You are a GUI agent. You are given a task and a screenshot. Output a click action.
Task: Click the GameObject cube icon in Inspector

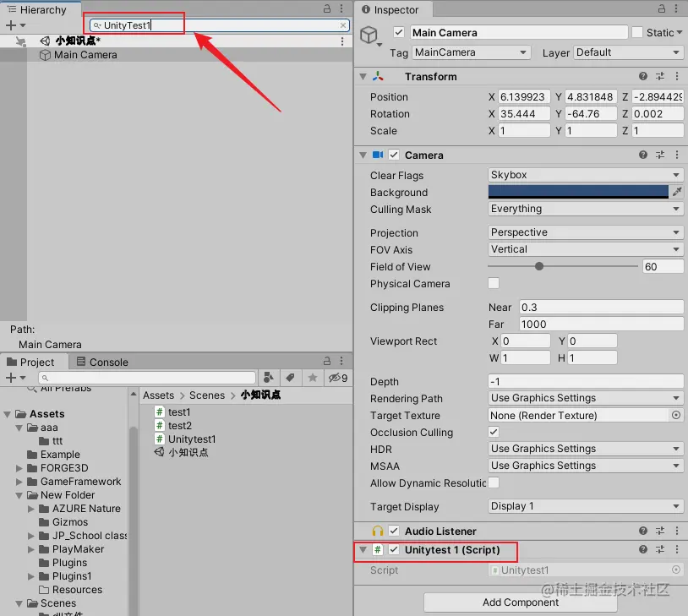tap(369, 35)
